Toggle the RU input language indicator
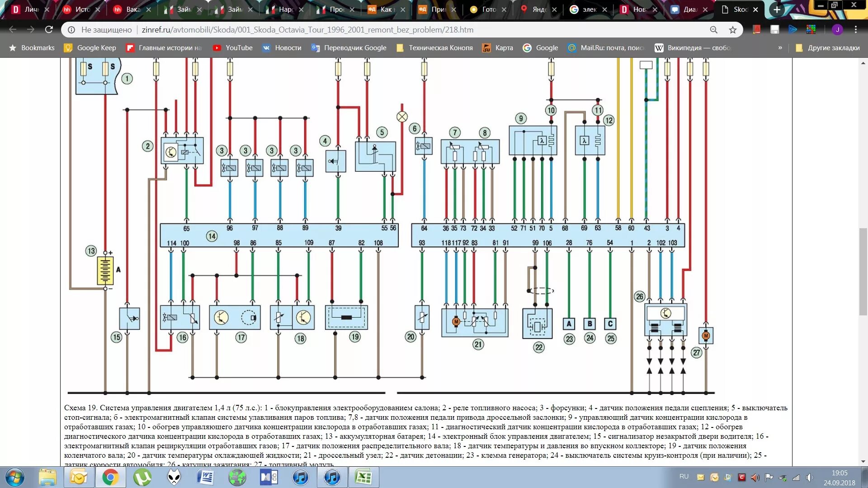 coord(684,477)
